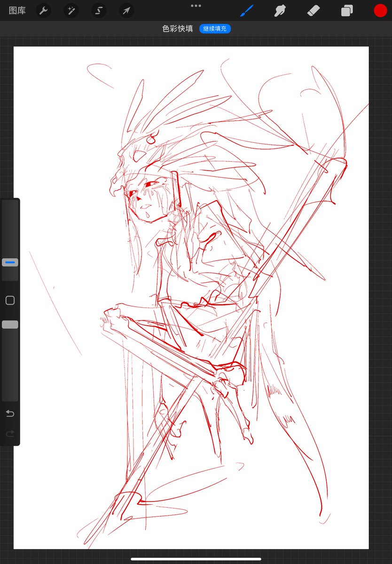392x564 pixels.
Task: Click the redo arrow on sidebar
Action: coord(10,433)
